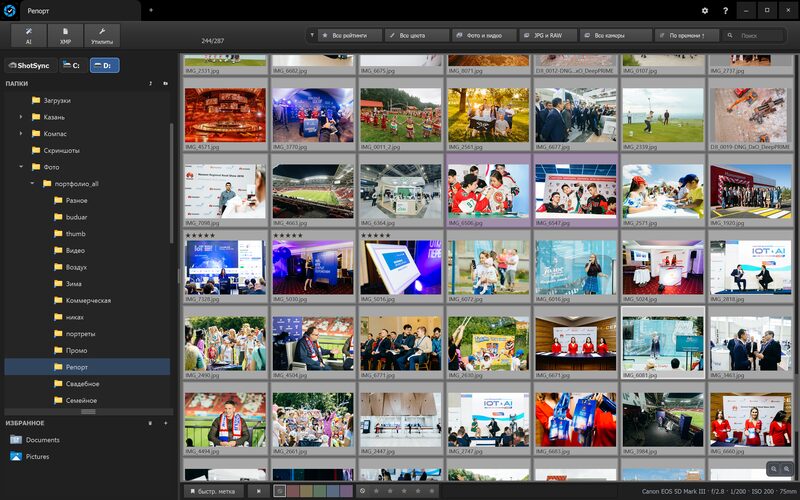This screenshot has width=800, height=500.
Task: Open the Все цвета filter dropdown
Action: point(417,35)
